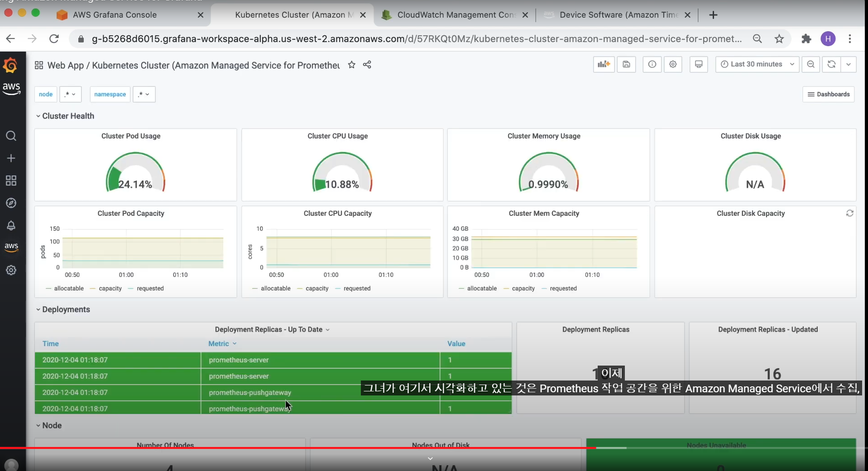
Task: Sort table by Metric column
Action: click(x=222, y=344)
